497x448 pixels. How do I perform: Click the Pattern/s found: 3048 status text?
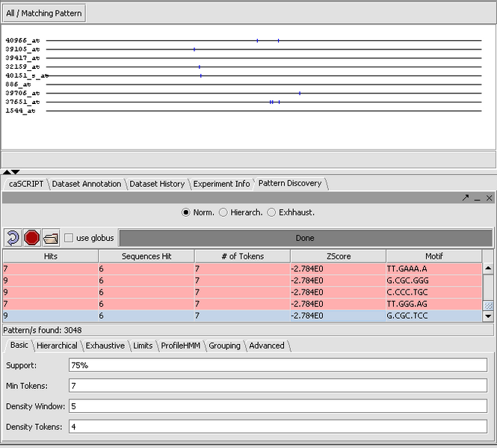(x=43, y=331)
